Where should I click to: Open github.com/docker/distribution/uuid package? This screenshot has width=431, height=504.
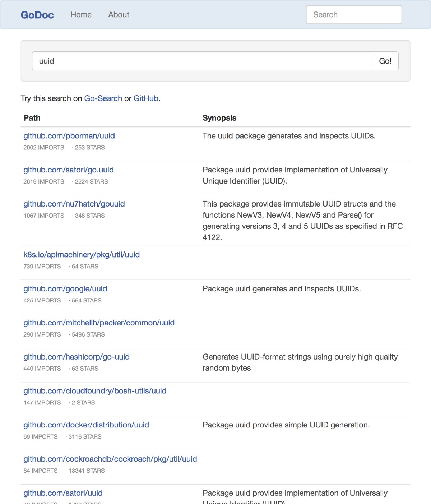tap(86, 425)
